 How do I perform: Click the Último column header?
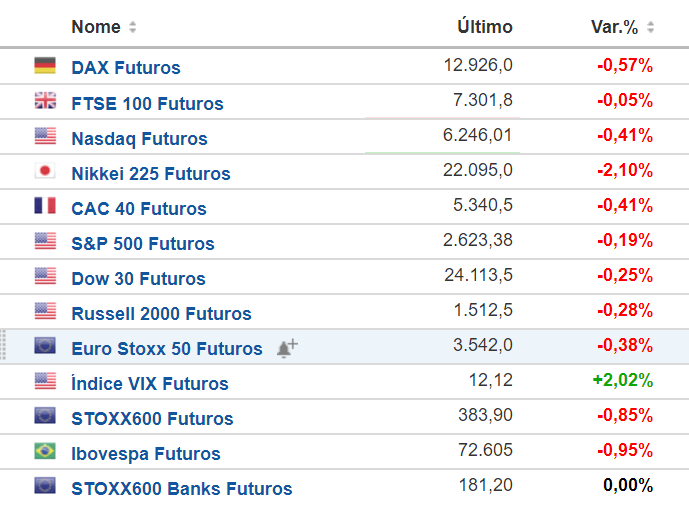485,26
